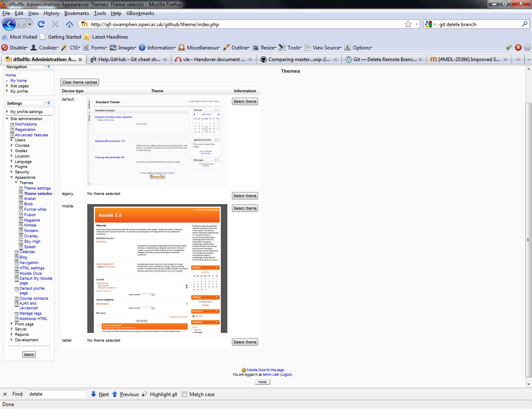Click Moodle Docs for this page
Viewport: 532px width, 409px height.
coord(265,370)
